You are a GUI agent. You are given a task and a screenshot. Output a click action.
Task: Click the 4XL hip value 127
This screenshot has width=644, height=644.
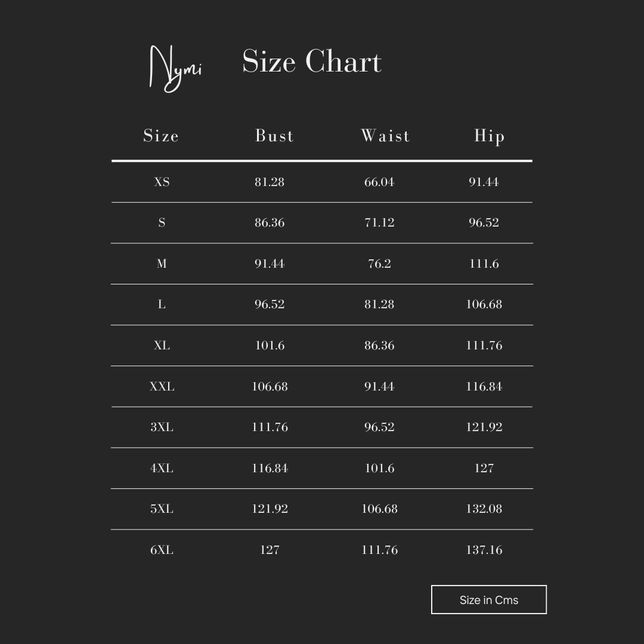tap(484, 468)
